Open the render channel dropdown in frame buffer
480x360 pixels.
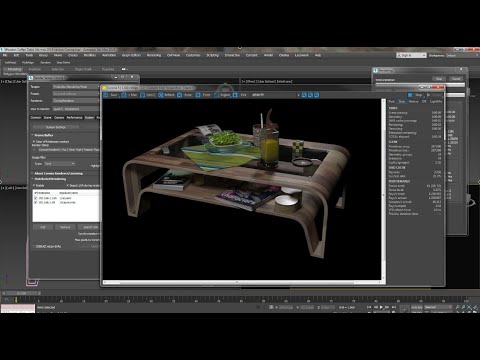[x=275, y=95]
